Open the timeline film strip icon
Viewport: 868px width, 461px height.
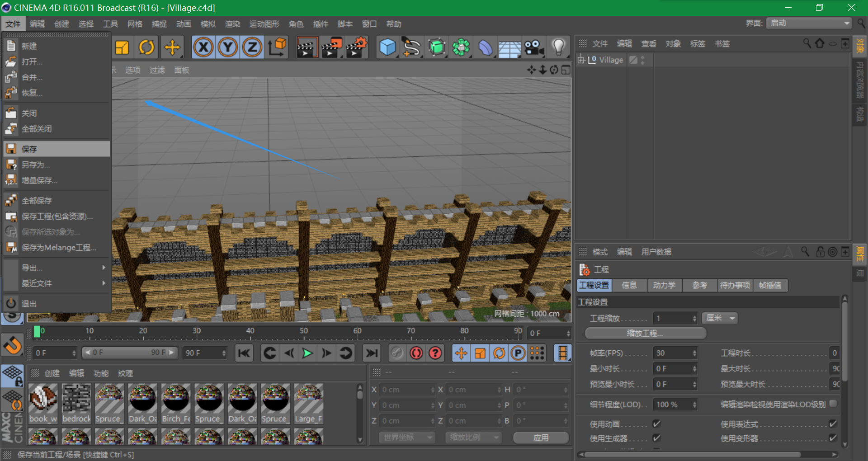(x=563, y=353)
